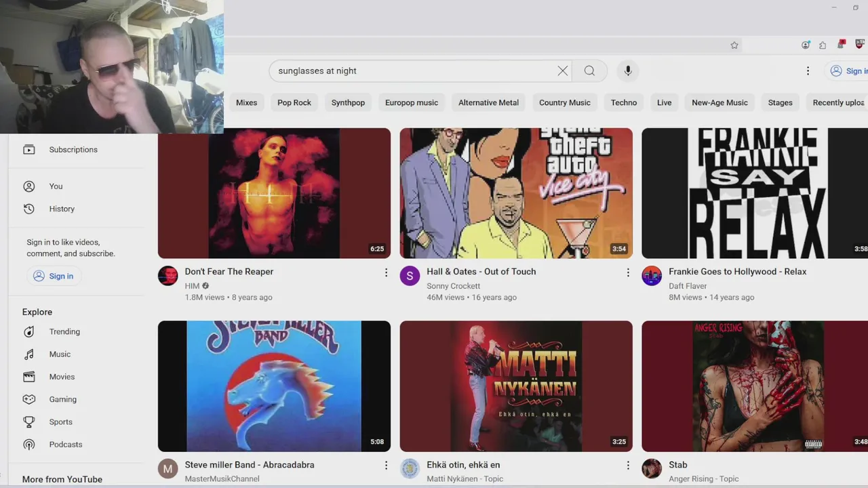
Task: Play the Vice City Hall & Oates thumbnail
Action: 516,193
